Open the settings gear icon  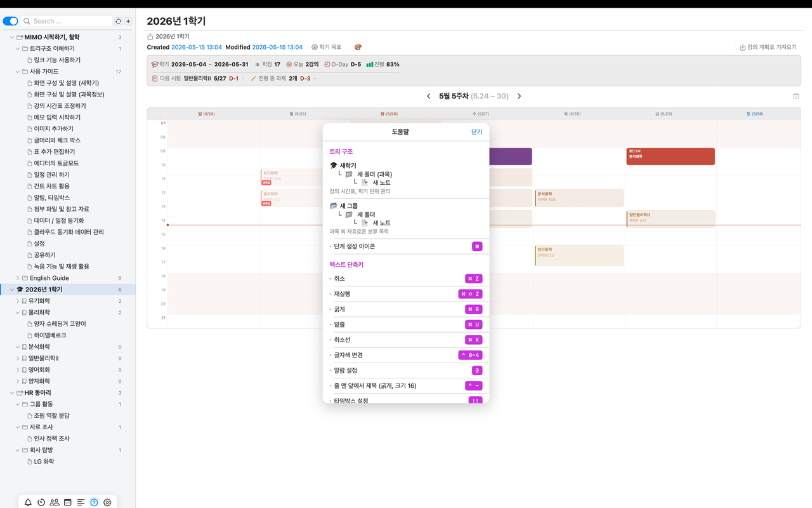[x=107, y=502]
